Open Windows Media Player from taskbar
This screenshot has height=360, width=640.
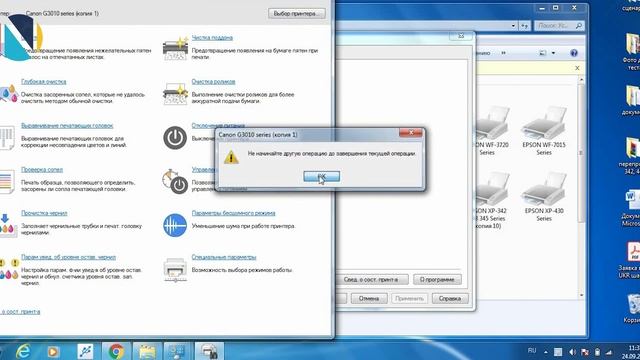coord(53,351)
